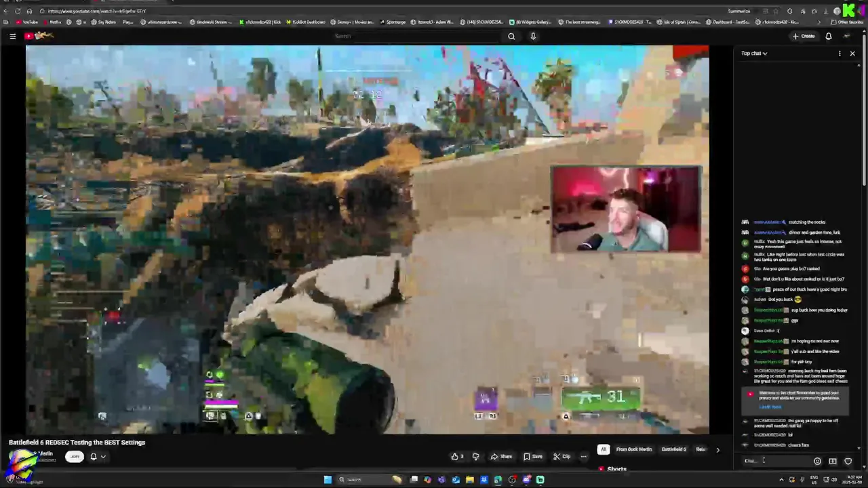Screen dimensions: 868x488
Task: Select the Battlefield 6 chip
Action: pyautogui.click(x=674, y=449)
